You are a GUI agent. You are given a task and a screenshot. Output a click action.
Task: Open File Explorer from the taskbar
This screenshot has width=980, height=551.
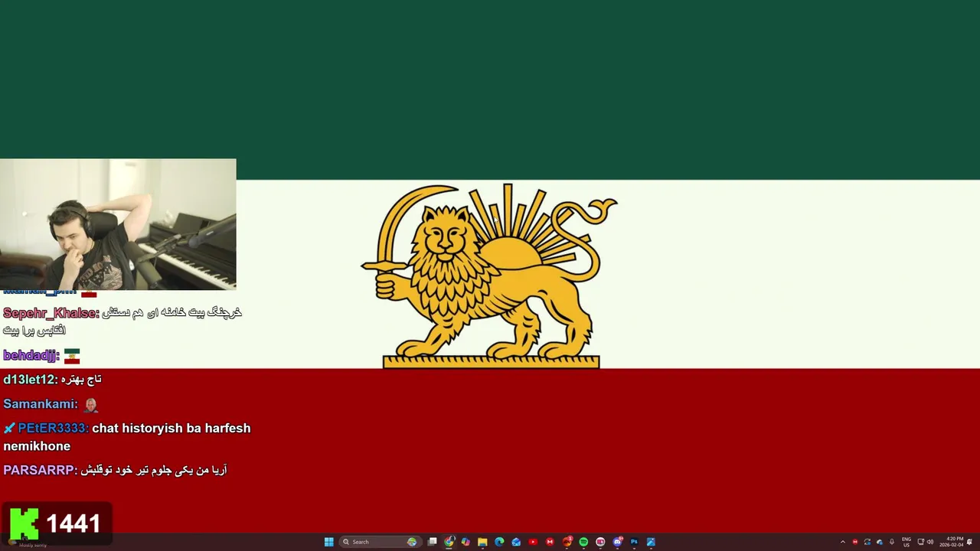pos(482,542)
